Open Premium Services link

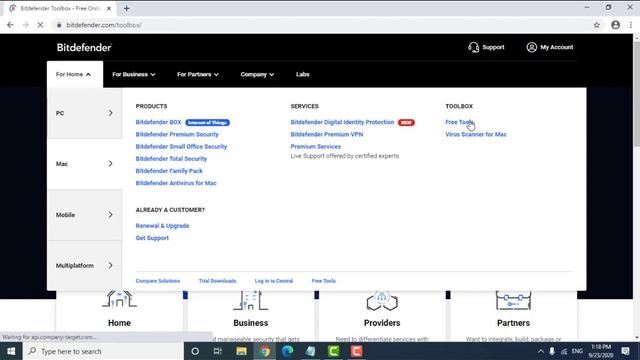316,147
